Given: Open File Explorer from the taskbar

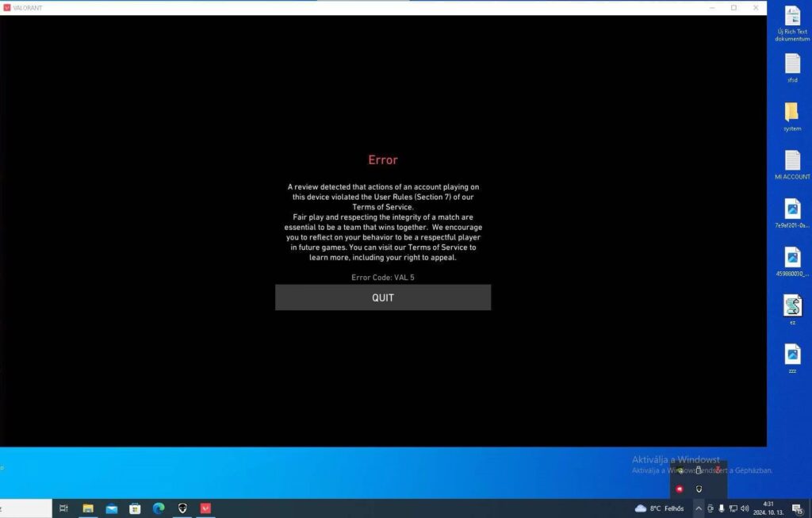Looking at the screenshot, I should (x=88, y=508).
